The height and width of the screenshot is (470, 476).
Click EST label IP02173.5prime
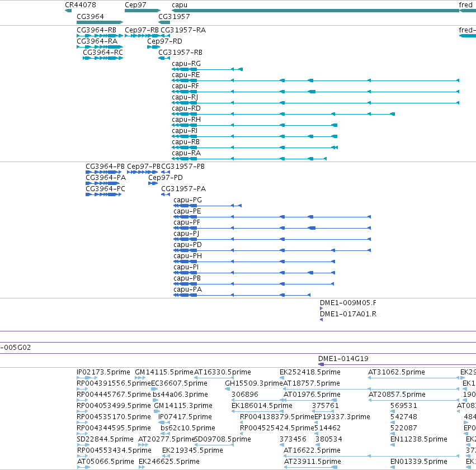click(x=103, y=372)
